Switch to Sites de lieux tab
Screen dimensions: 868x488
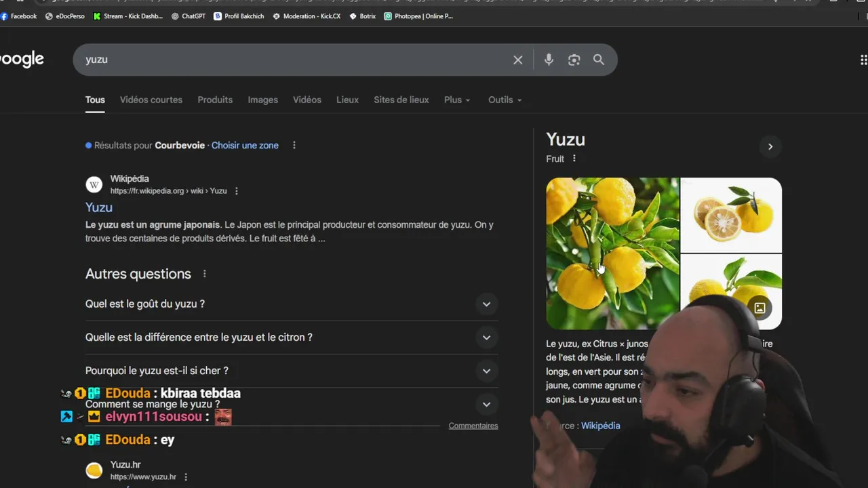coord(401,100)
